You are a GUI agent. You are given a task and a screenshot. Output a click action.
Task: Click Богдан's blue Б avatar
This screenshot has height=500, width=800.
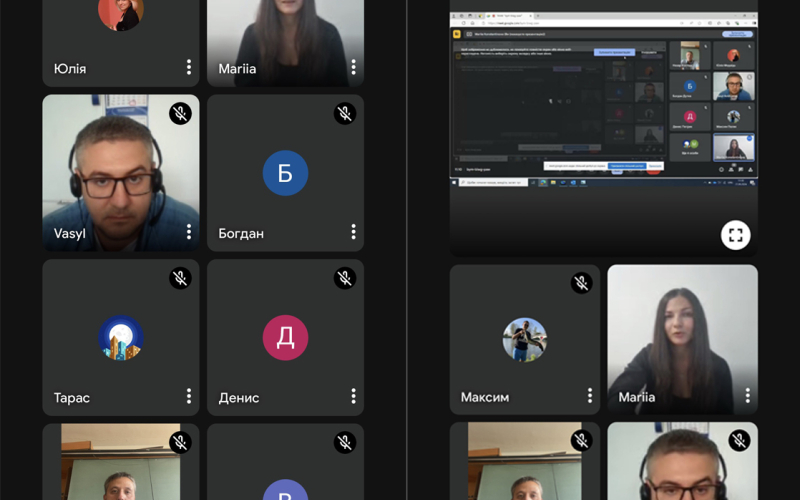[285, 173]
